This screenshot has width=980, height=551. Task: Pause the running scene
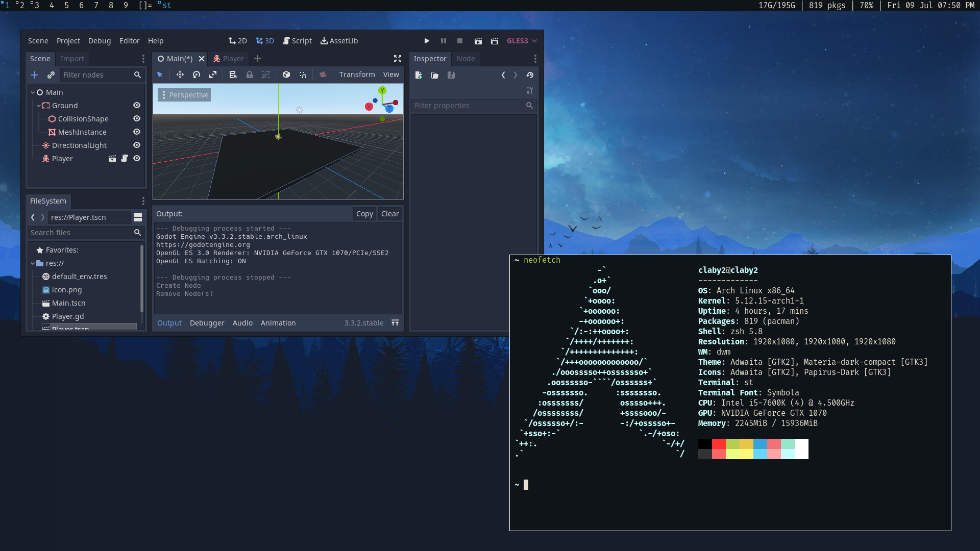point(444,41)
